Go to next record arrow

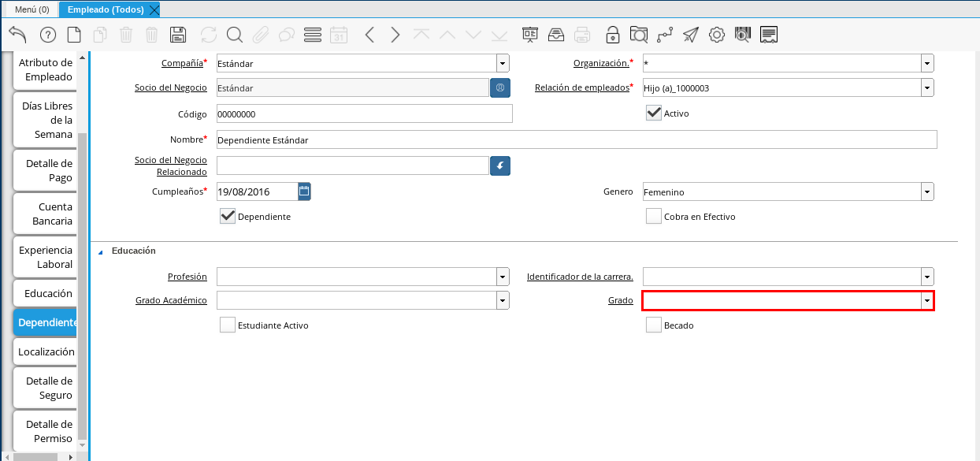click(395, 35)
